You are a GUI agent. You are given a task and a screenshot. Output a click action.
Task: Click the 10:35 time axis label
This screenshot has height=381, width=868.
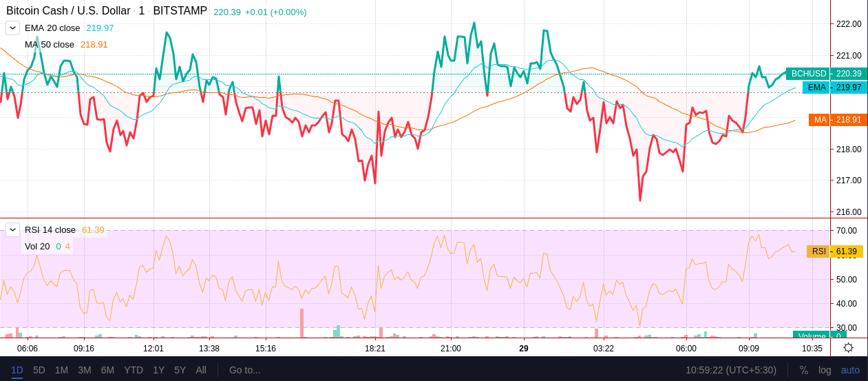(812, 349)
